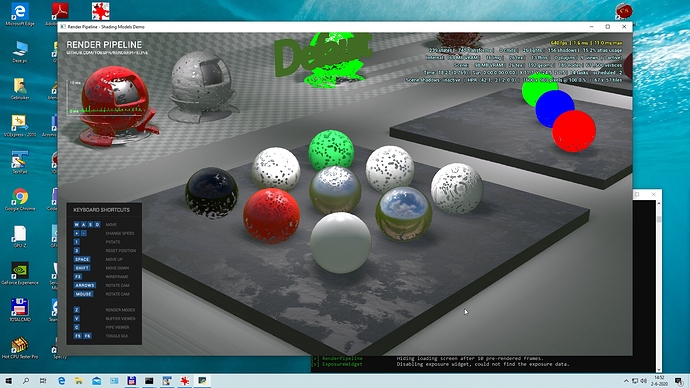Screen dimensions: 690x388
Task: Open taskbar search magnifier
Action: [26, 381]
